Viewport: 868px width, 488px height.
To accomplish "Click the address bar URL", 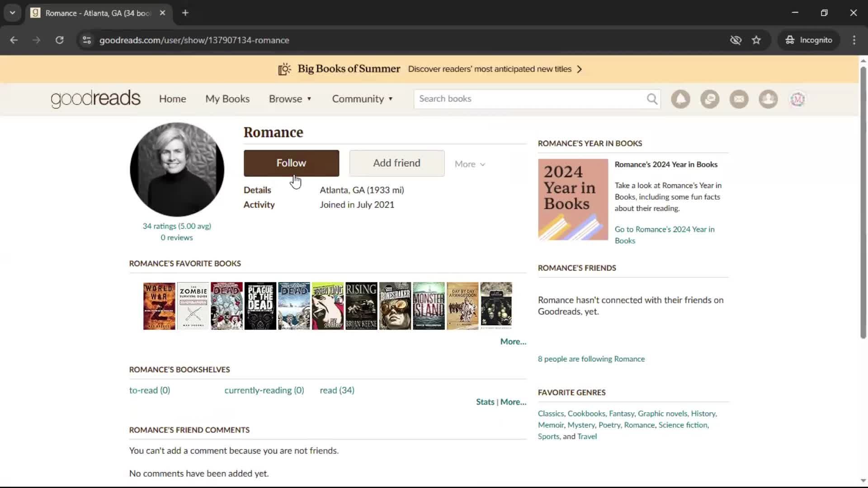I will pyautogui.click(x=194, y=40).
